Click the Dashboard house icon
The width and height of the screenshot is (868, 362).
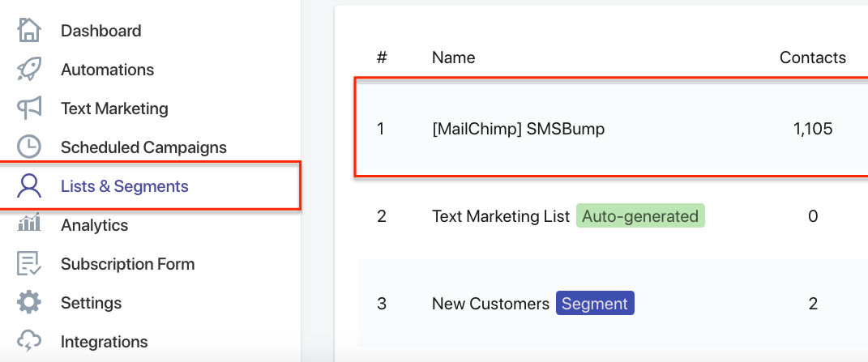[29, 30]
